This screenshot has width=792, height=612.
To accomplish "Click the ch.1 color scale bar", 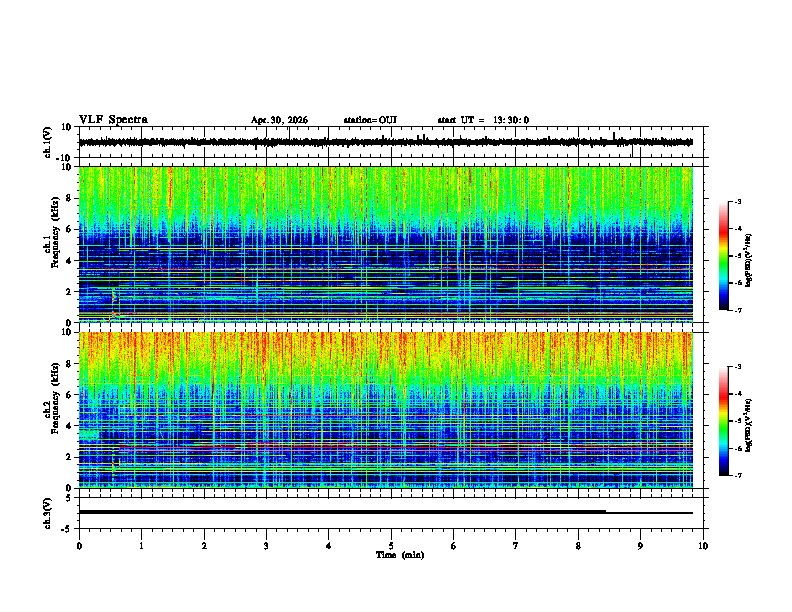I will point(723,256).
